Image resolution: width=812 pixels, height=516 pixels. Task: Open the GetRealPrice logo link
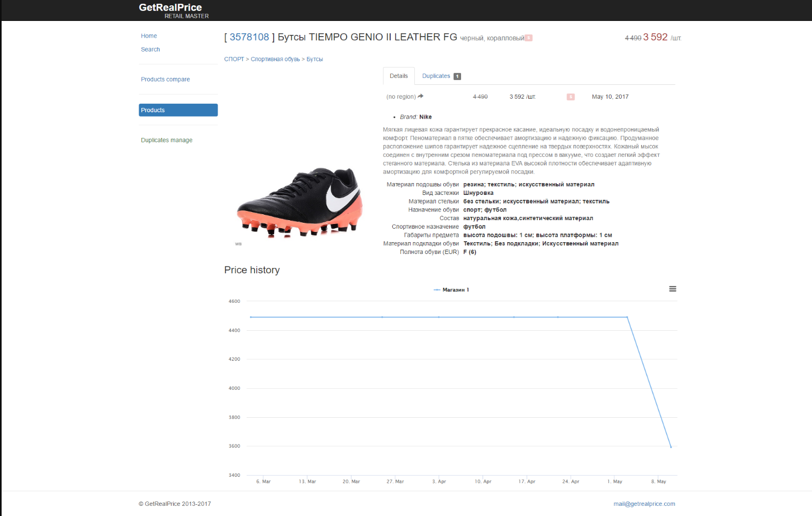170,8
